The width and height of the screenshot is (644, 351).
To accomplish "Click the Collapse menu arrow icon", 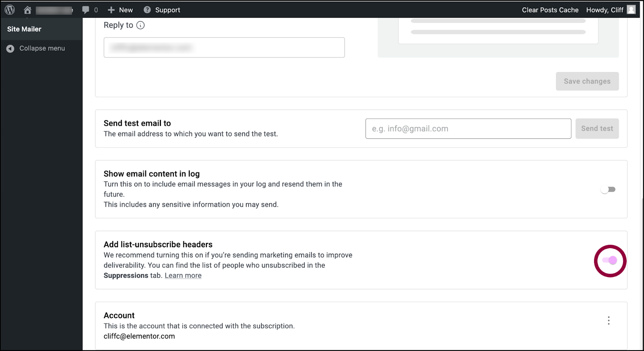I will (10, 49).
